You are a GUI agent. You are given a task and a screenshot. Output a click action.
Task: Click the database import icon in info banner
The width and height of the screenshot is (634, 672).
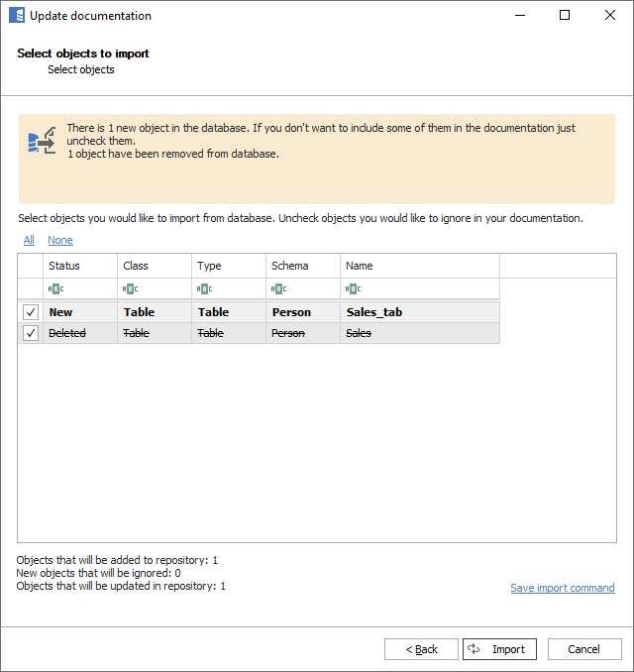[x=42, y=142]
